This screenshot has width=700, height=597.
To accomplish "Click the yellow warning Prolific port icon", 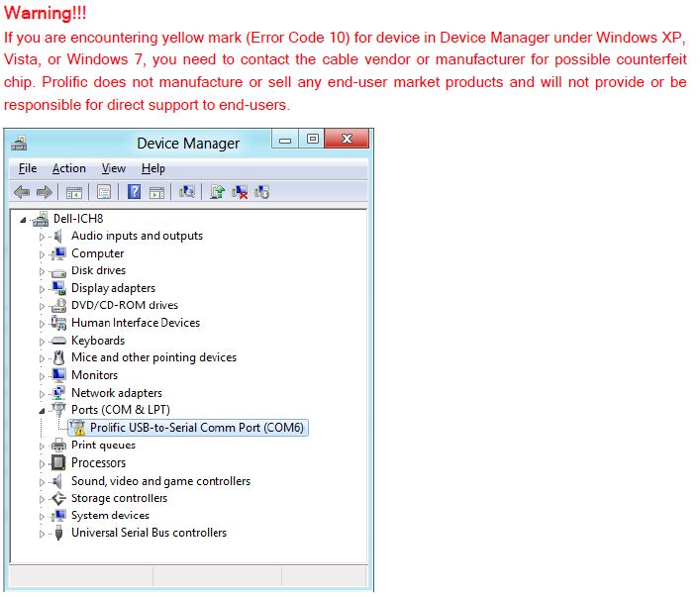I will pos(77,428).
